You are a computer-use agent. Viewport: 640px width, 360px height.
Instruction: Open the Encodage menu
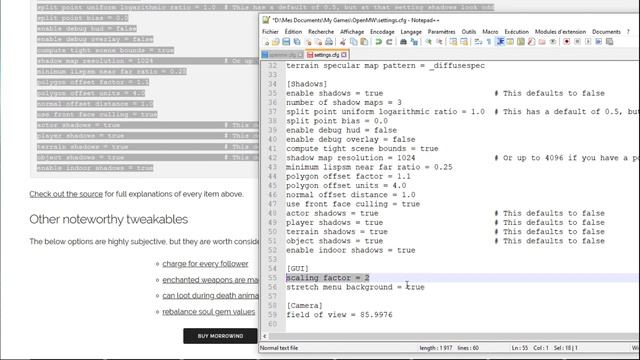point(382,31)
